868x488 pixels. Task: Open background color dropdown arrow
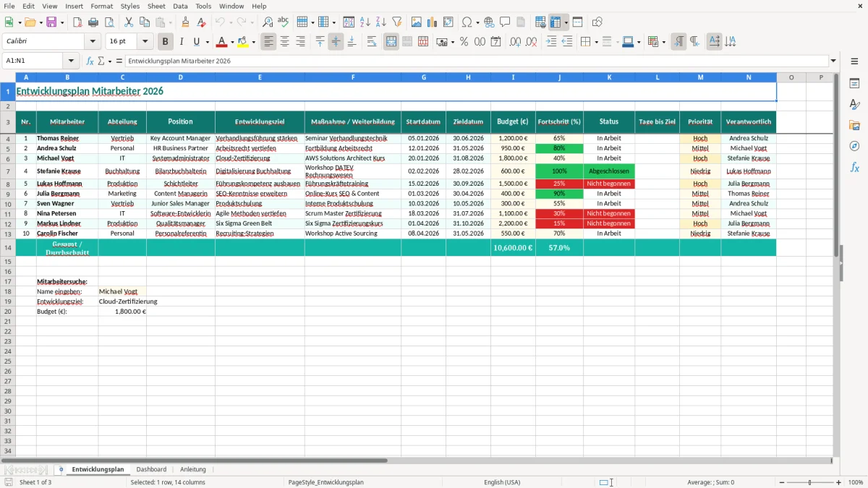pos(253,42)
